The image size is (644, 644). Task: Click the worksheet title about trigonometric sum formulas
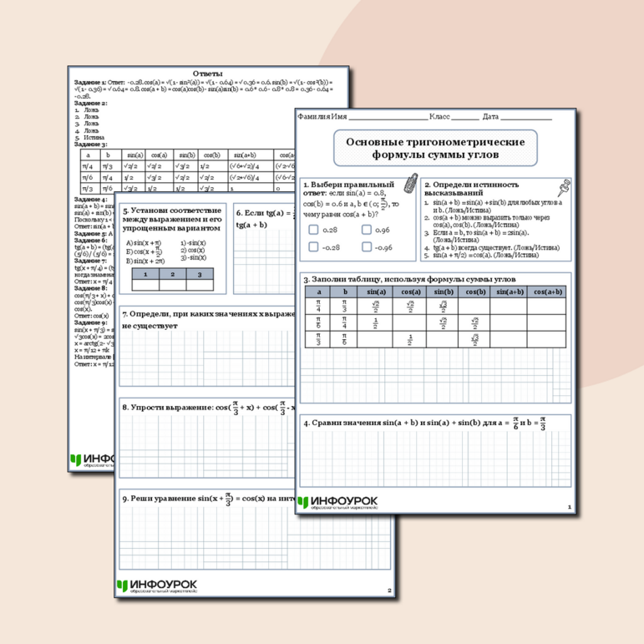point(435,149)
